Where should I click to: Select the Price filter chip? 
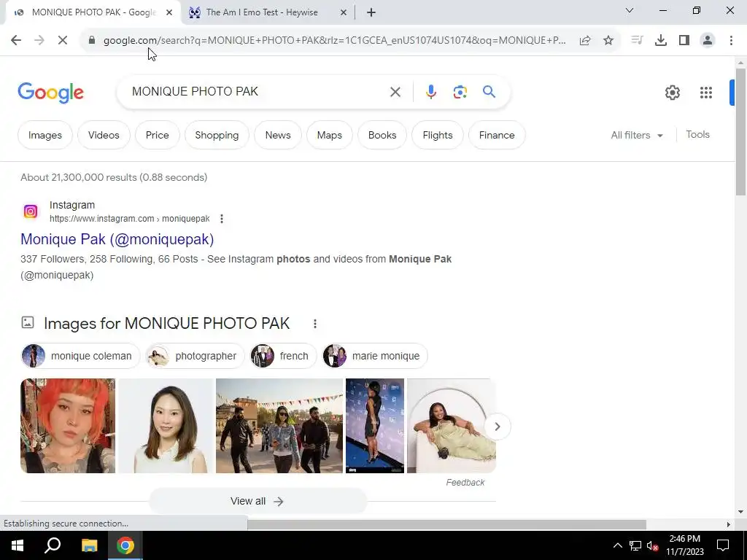158,135
